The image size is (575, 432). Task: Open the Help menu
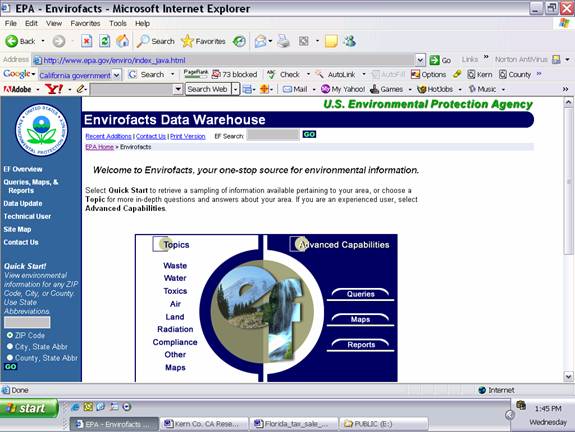click(x=142, y=23)
